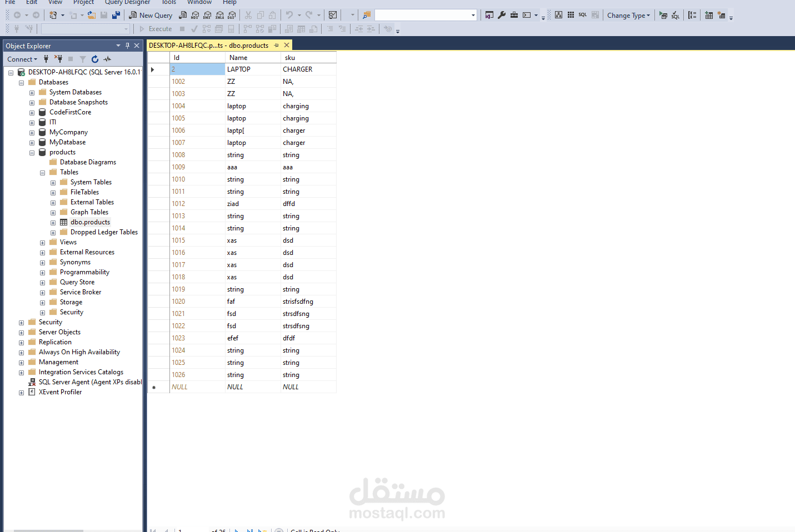The height and width of the screenshot is (532, 795).
Task: Click the New Query toolbar button
Action: coord(151,15)
